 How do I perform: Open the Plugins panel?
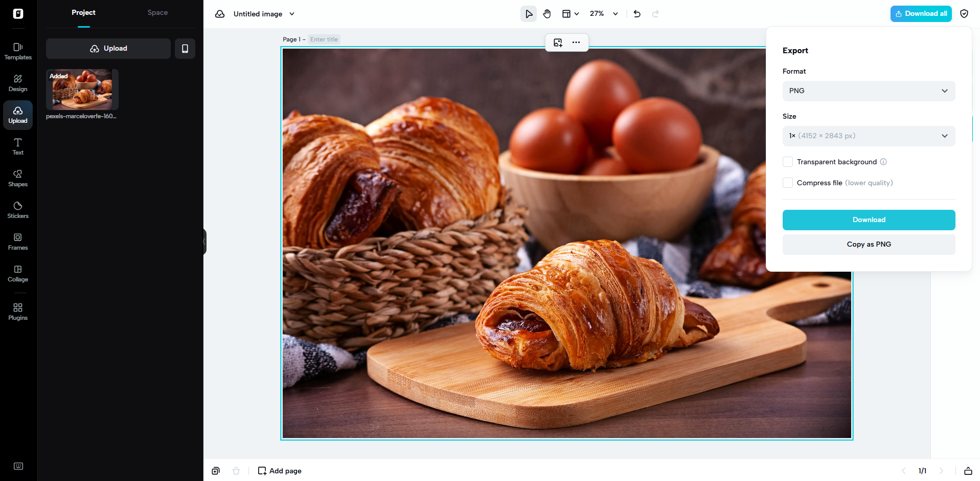tap(18, 312)
